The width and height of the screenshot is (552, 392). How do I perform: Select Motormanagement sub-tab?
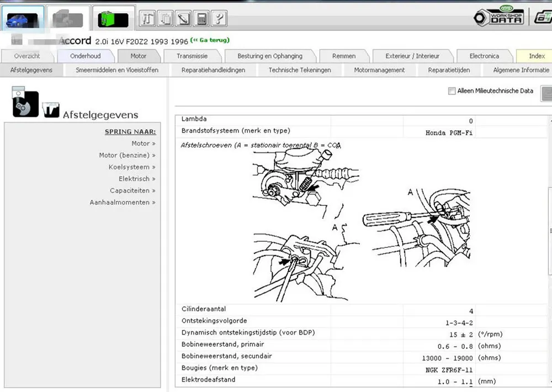[x=379, y=70]
